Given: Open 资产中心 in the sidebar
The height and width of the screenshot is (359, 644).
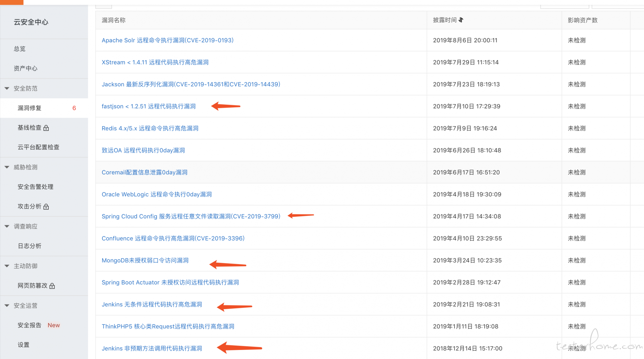Looking at the screenshot, I should point(25,68).
